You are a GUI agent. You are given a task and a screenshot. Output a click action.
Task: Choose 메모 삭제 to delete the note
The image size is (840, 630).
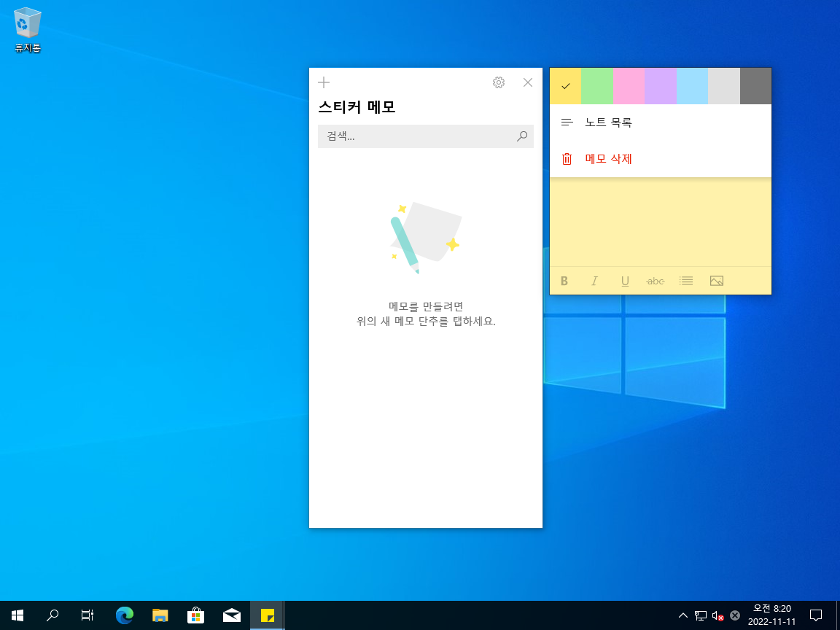tap(661, 158)
